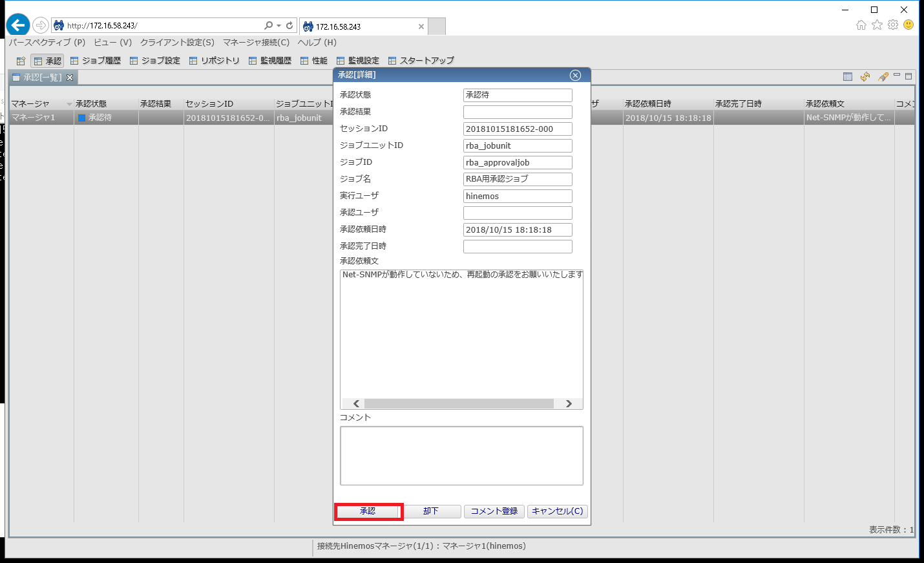Click the 実行ユーザ field hinemos
This screenshot has height=563, width=924.
[518, 196]
